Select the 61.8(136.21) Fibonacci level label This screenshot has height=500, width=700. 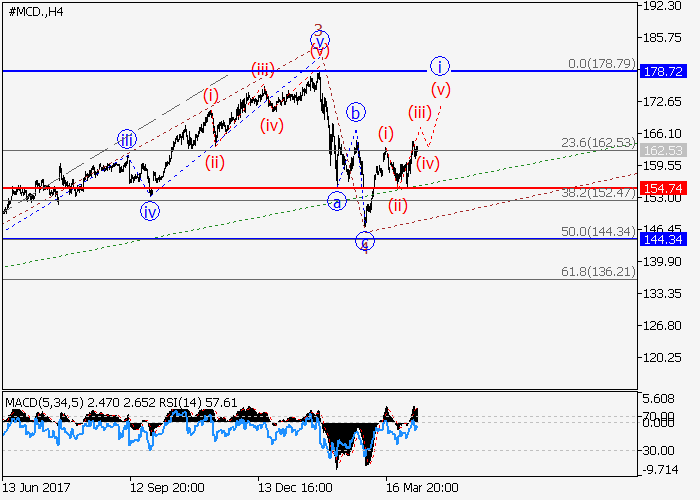(598, 271)
